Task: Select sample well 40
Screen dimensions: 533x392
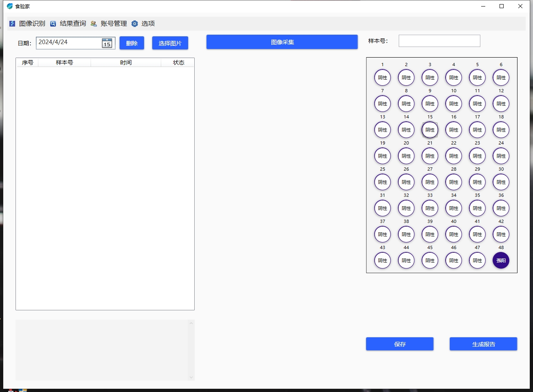Action: [x=454, y=234]
